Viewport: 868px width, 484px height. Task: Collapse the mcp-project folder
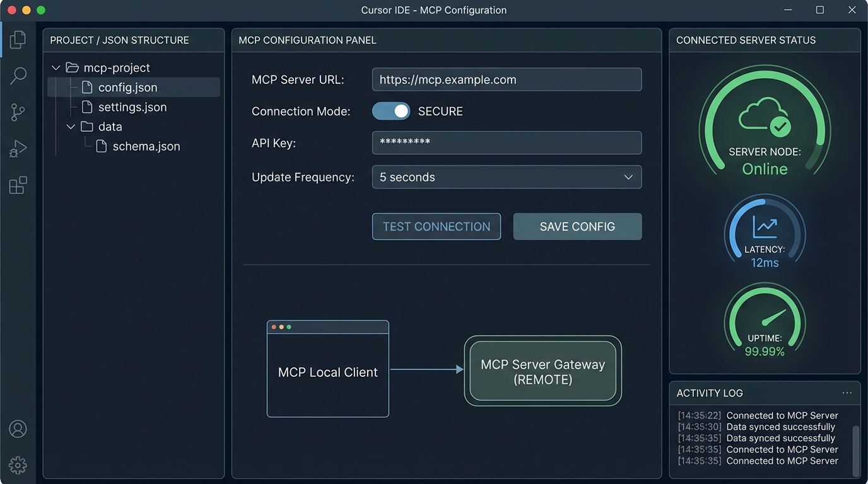point(56,67)
